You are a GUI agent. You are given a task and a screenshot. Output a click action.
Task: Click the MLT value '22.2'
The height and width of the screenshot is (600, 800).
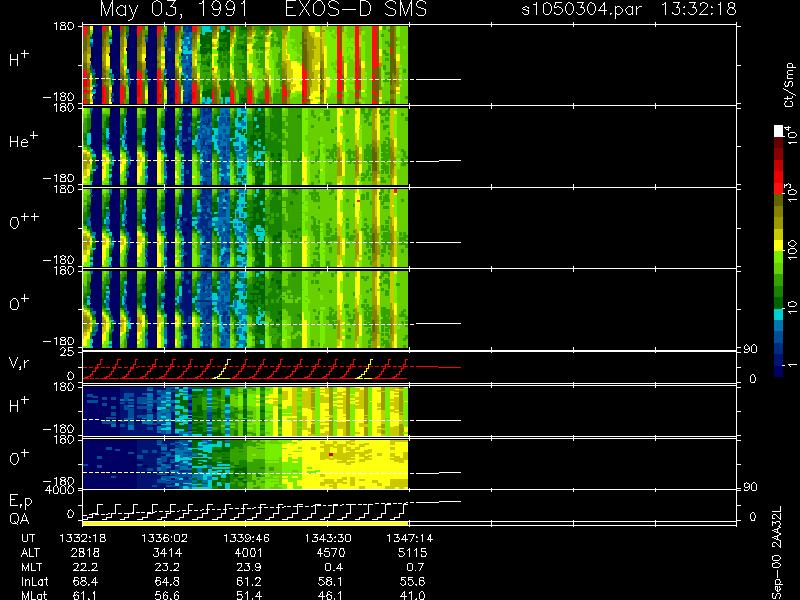pyautogui.click(x=86, y=567)
